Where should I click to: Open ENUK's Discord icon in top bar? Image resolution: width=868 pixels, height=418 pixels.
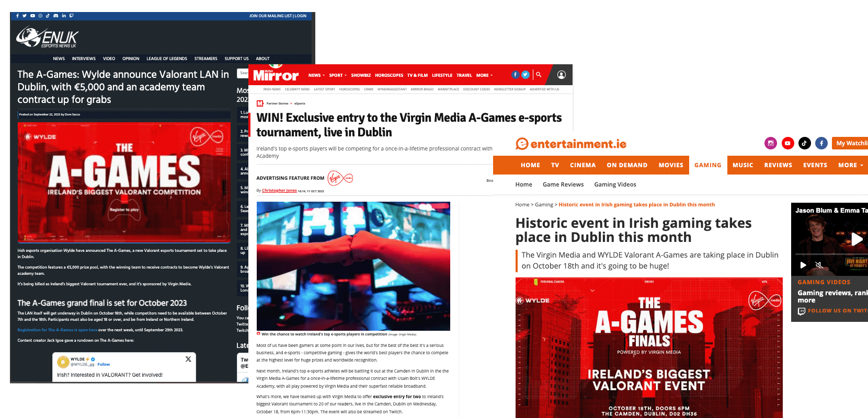pos(56,16)
